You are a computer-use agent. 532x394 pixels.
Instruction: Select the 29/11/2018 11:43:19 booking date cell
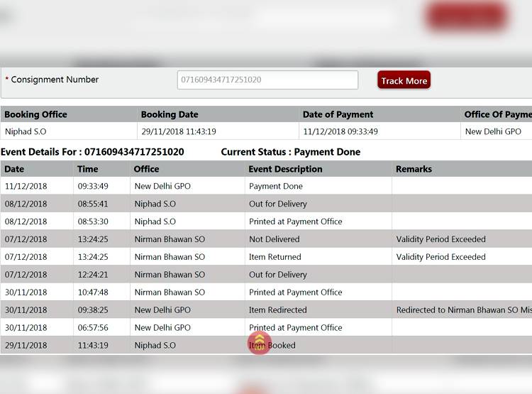pos(178,131)
